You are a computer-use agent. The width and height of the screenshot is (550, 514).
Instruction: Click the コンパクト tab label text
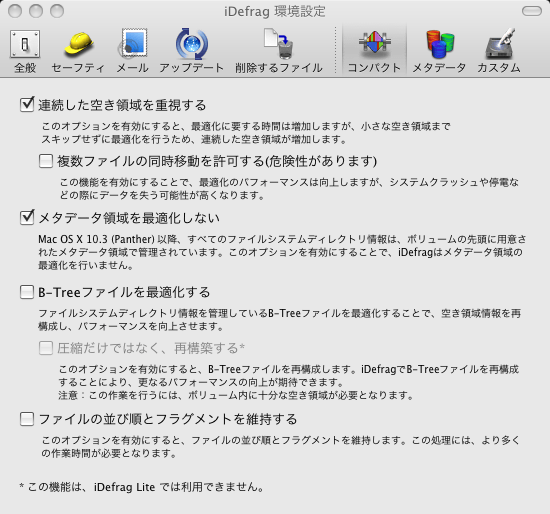click(374, 67)
